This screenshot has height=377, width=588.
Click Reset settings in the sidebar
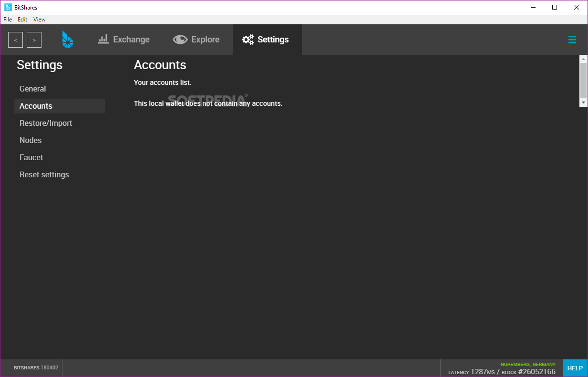pos(60,174)
